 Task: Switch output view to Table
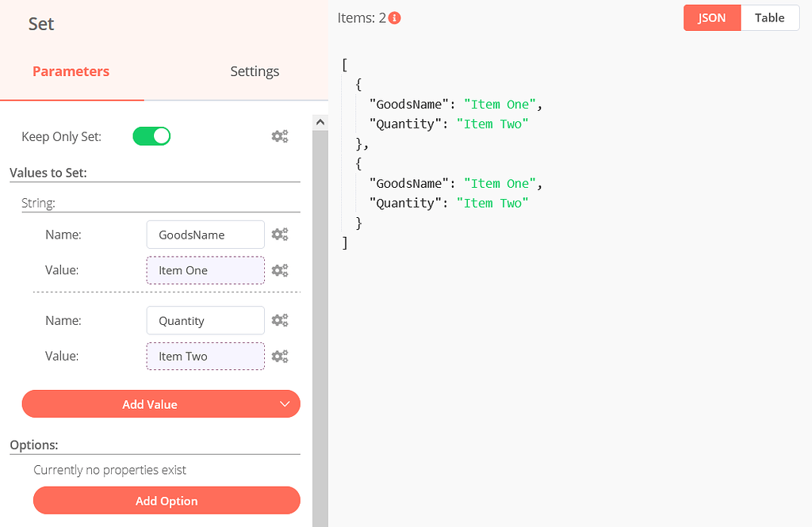(x=769, y=17)
